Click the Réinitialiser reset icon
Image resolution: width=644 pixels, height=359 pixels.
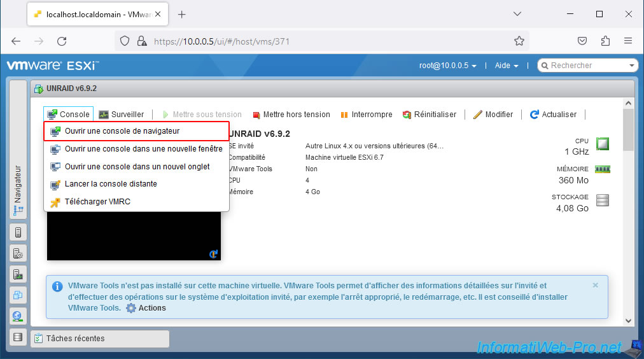point(407,115)
